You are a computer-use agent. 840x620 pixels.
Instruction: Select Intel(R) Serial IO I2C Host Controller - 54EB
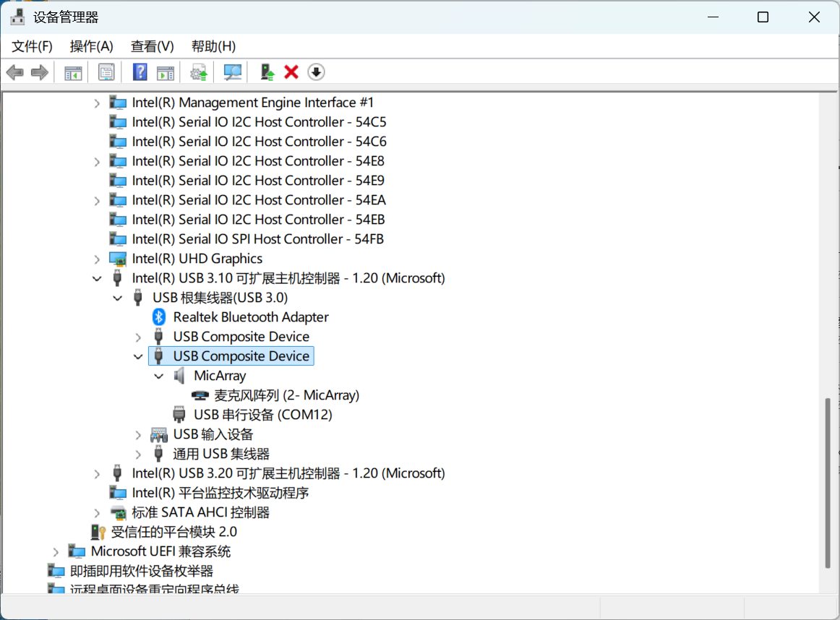[x=258, y=220]
